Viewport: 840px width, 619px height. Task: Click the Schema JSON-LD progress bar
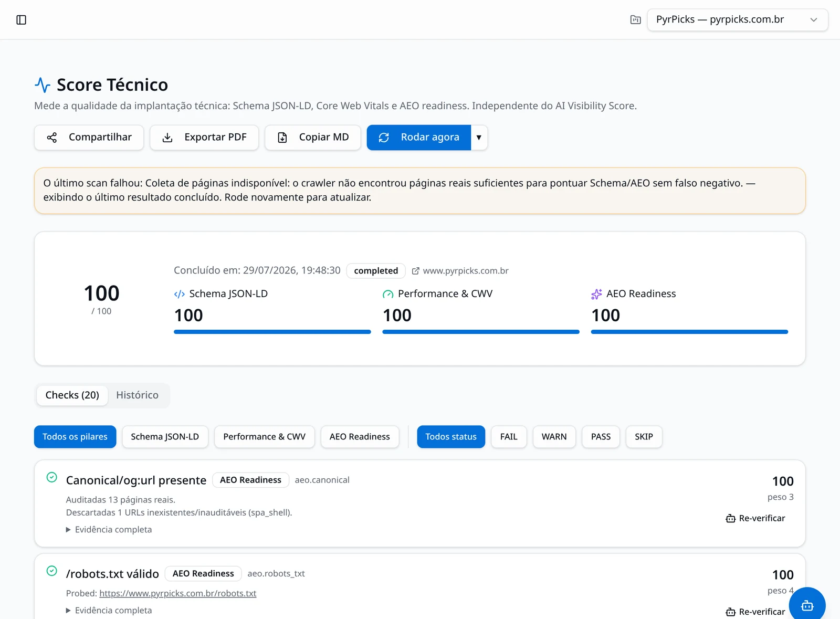pos(272,332)
